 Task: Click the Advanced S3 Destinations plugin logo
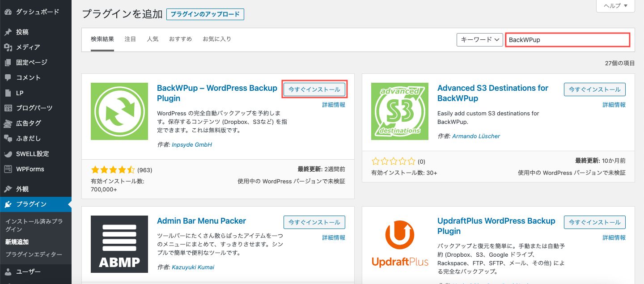coord(400,111)
